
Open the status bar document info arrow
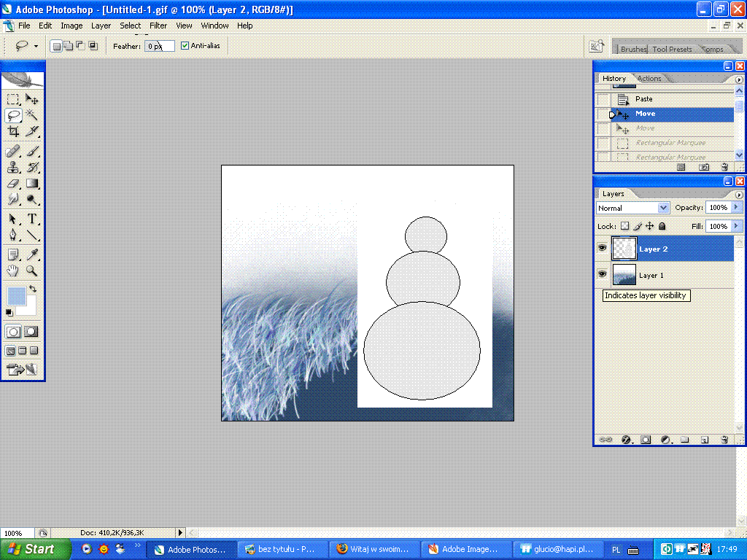point(180,533)
